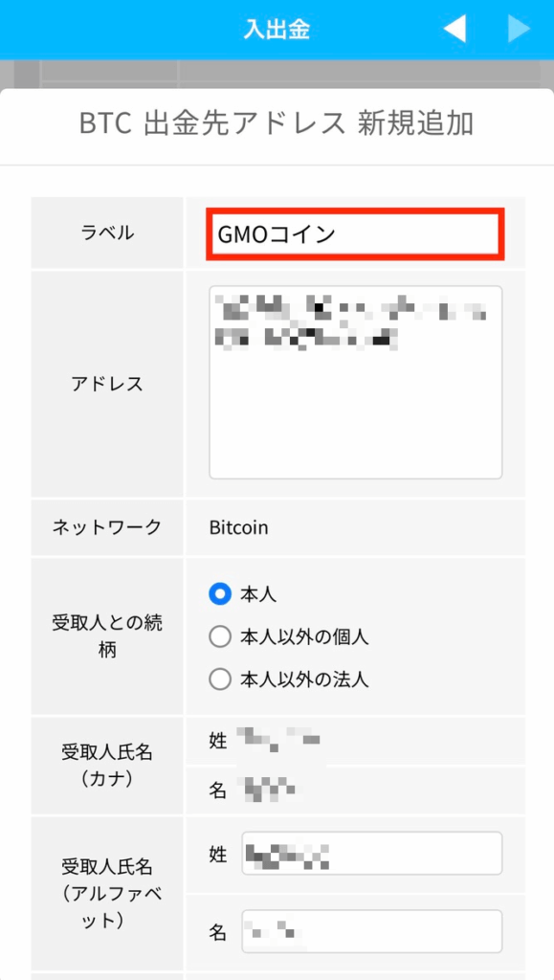Click the ラベル field containing GMOコイン
This screenshot has width=554, height=980.
pos(354,231)
